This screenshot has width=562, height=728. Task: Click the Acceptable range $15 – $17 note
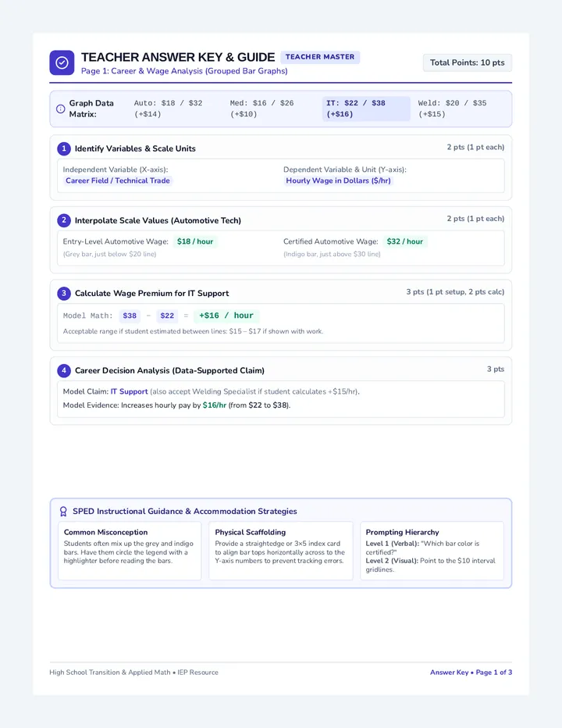pyautogui.click(x=193, y=331)
